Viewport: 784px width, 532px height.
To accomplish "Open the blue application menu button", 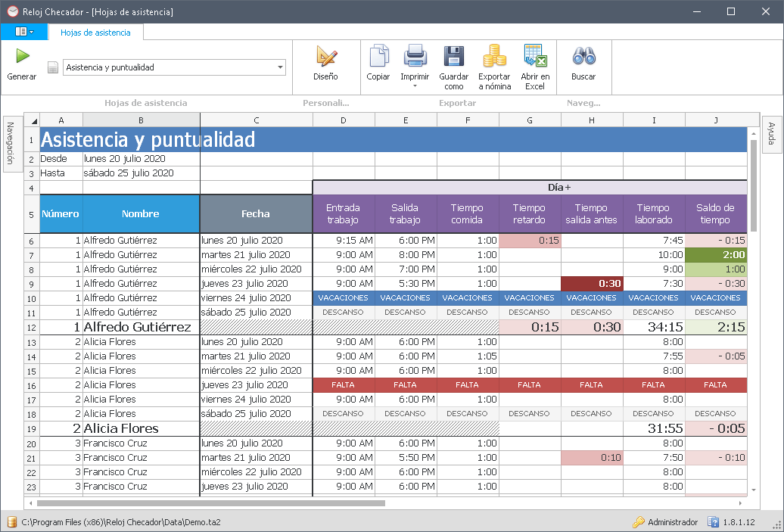I will (24, 32).
